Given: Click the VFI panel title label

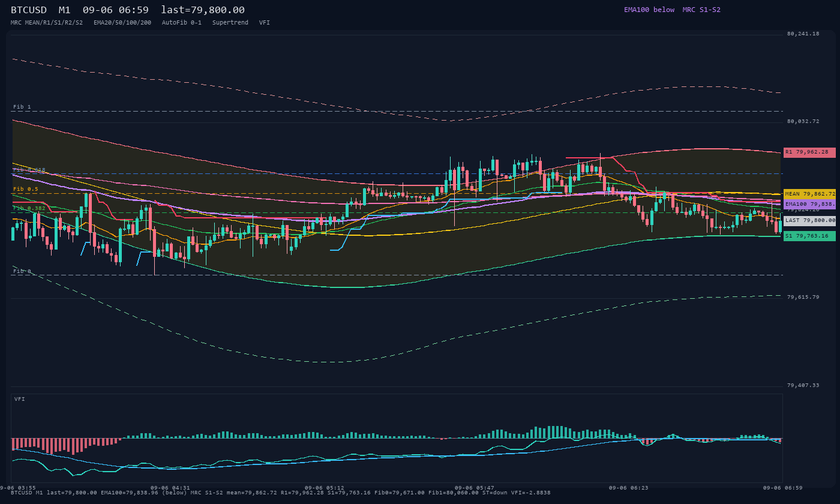Looking at the screenshot, I should 20,399.
